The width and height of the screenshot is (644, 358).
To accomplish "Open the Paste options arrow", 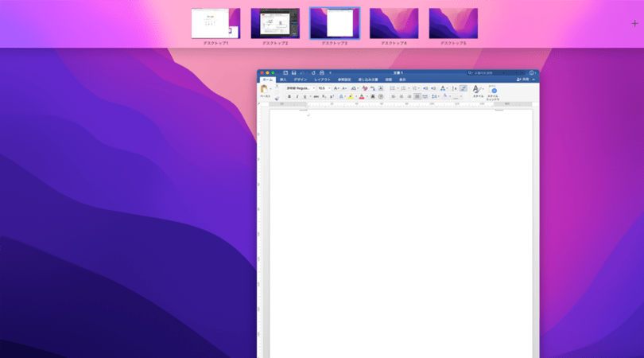I will point(270,89).
